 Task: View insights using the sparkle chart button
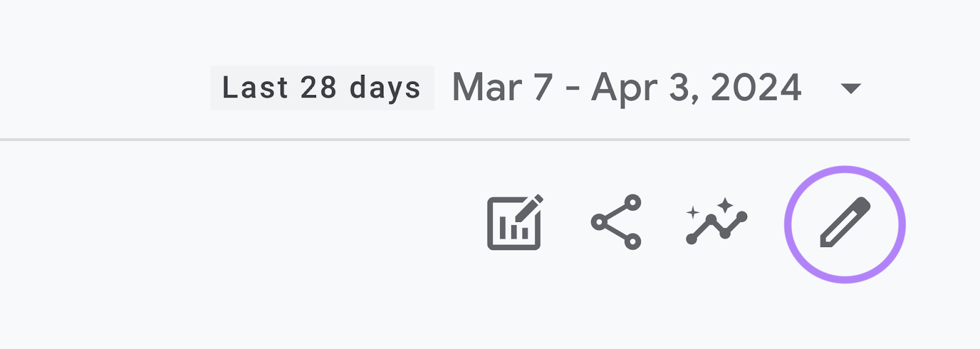716,222
